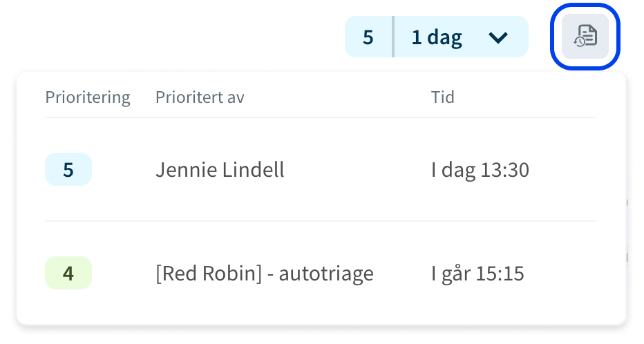Click the dag text in priority selector
Viewport: 644px width, 344px height.
click(445, 38)
